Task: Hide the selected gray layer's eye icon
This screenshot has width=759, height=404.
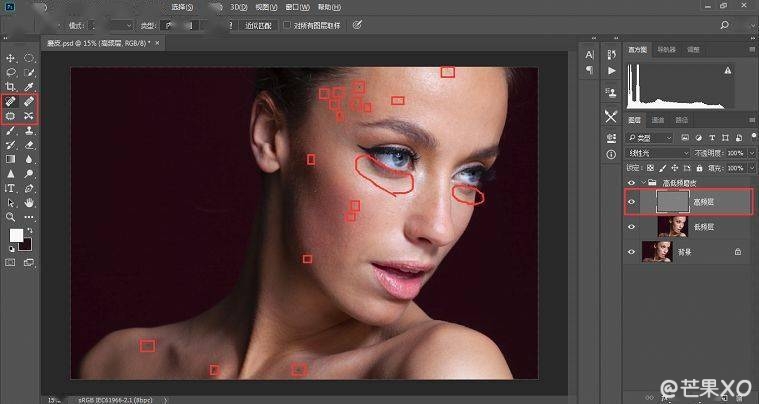Action: tap(631, 202)
